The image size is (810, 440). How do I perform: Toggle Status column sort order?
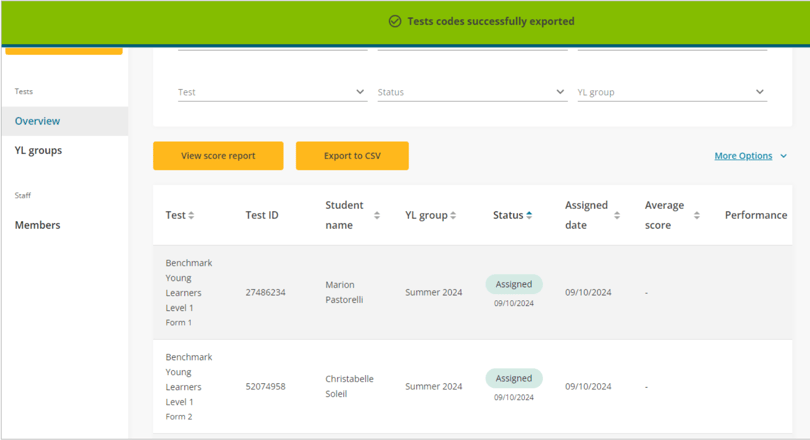(x=529, y=215)
